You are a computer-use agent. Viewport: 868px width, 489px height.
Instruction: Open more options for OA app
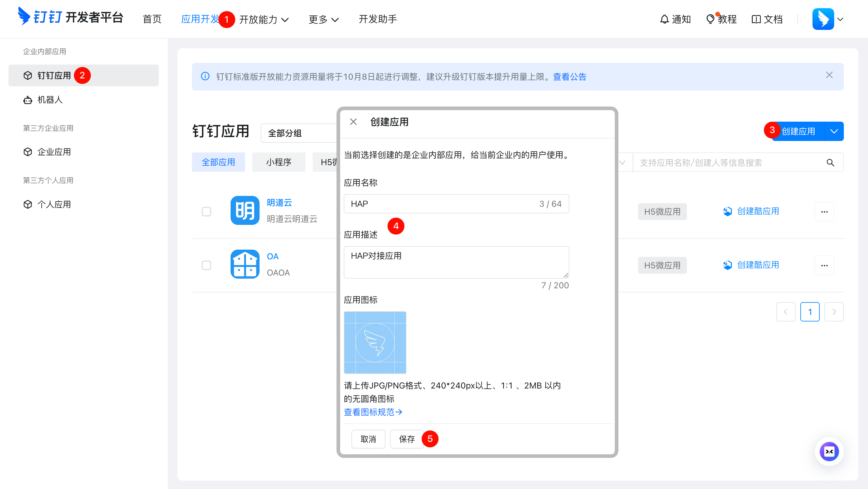(824, 266)
